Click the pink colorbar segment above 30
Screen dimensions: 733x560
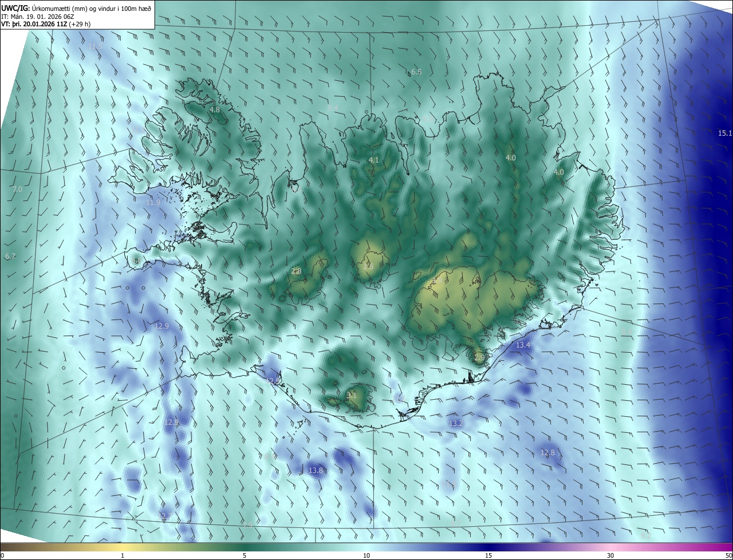click(610, 547)
